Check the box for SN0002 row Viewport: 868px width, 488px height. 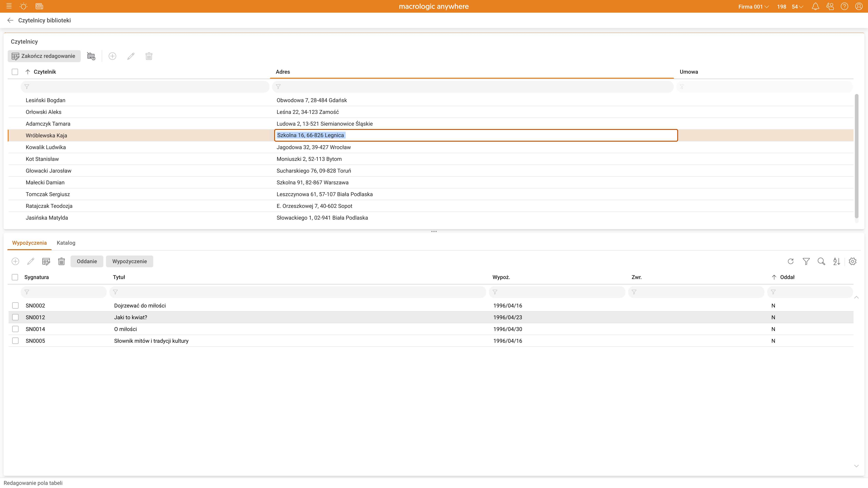15,305
